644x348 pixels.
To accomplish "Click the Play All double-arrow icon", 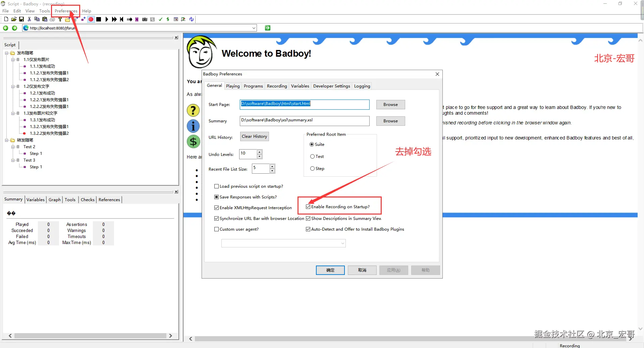I will click(114, 19).
